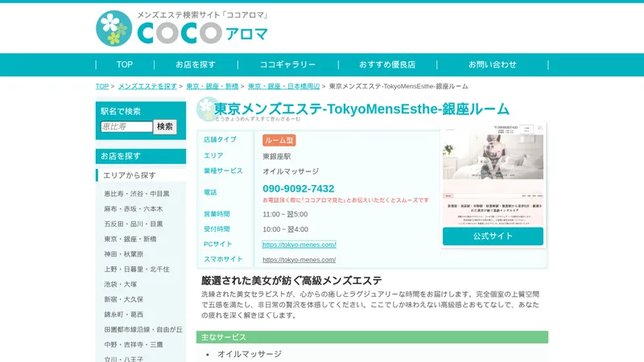
Task: Open お店を探す in the navigation bar
Action: (196, 64)
